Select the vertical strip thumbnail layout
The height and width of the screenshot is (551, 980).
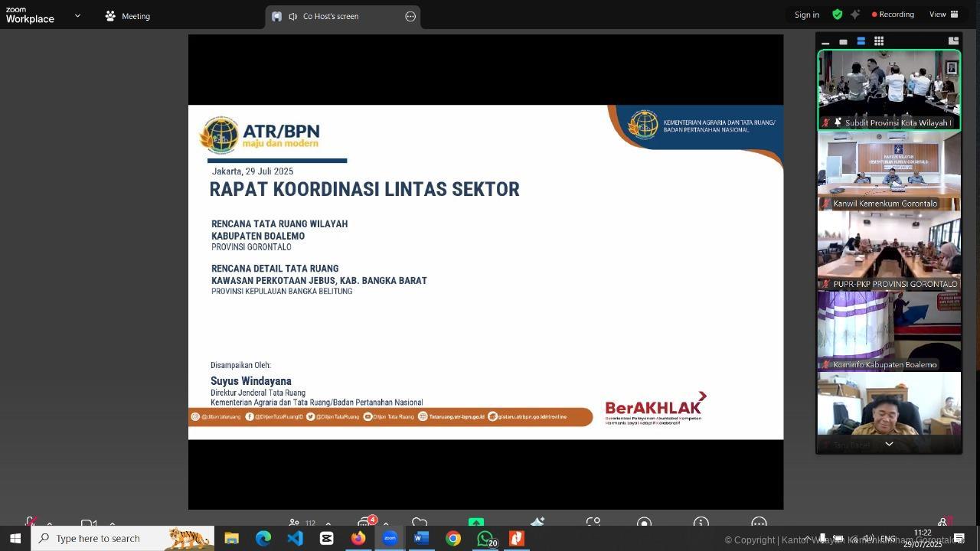point(861,41)
